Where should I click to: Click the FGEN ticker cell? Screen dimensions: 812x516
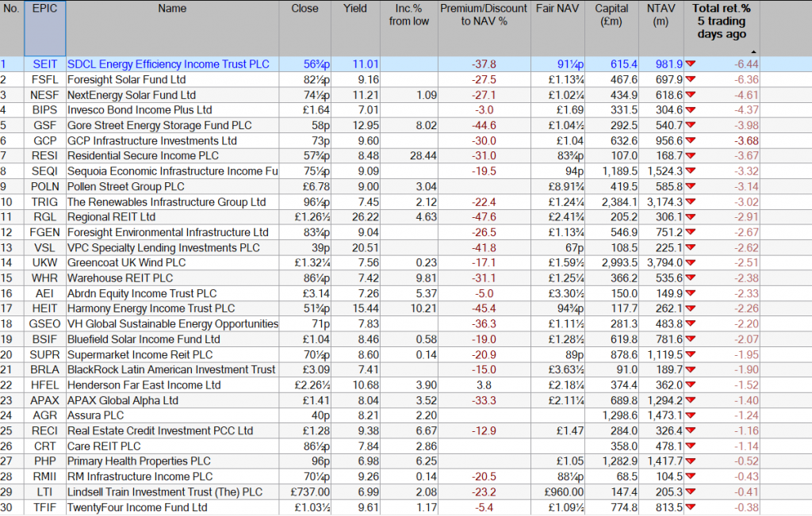pyautogui.click(x=44, y=232)
